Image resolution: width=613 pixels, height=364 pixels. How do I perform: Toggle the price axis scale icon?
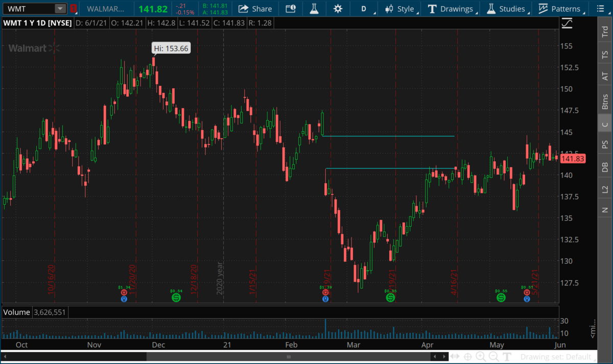point(567,23)
